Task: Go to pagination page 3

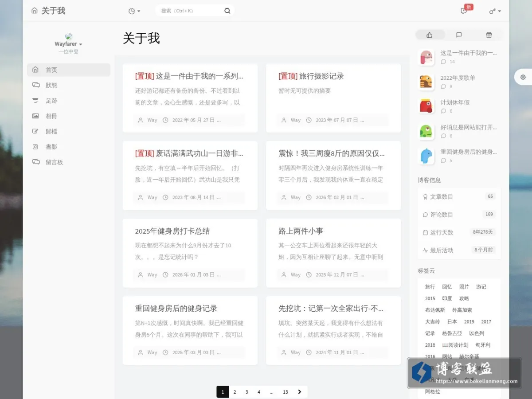Action: [247, 392]
